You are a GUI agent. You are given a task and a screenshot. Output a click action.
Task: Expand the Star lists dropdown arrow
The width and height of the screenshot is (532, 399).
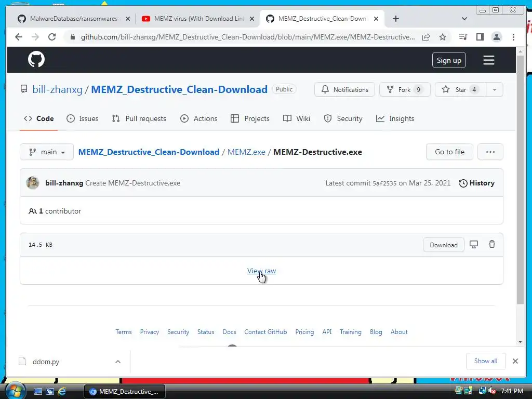tap(495, 89)
